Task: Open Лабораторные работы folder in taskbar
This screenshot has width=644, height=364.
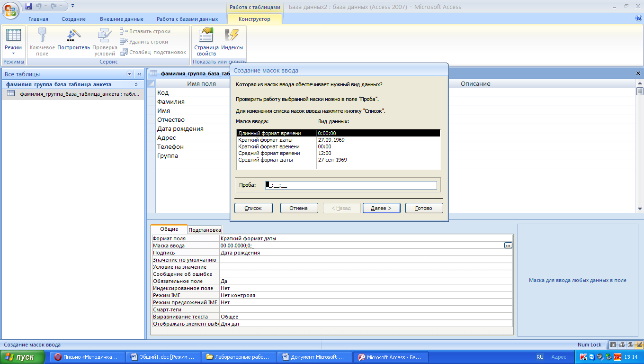Action: (x=238, y=357)
